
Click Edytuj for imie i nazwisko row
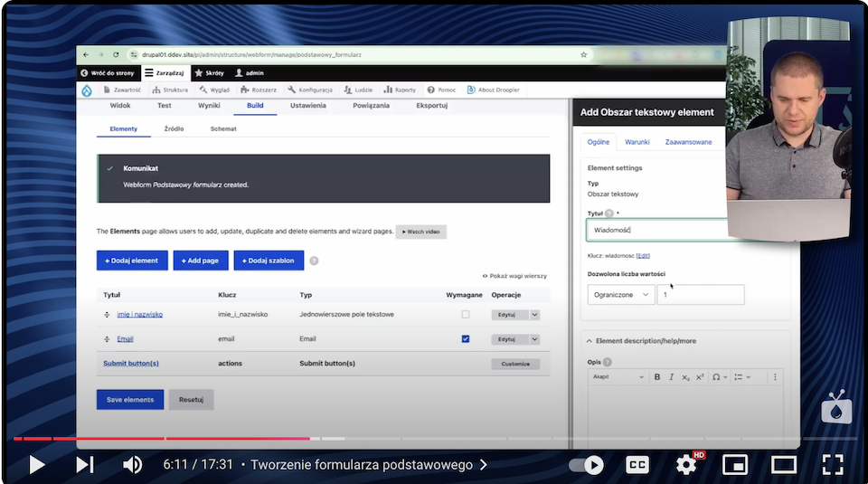click(x=510, y=315)
